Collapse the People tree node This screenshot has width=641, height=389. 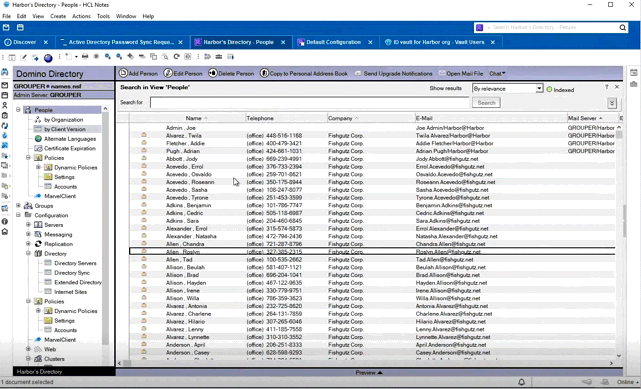[x=18, y=110]
